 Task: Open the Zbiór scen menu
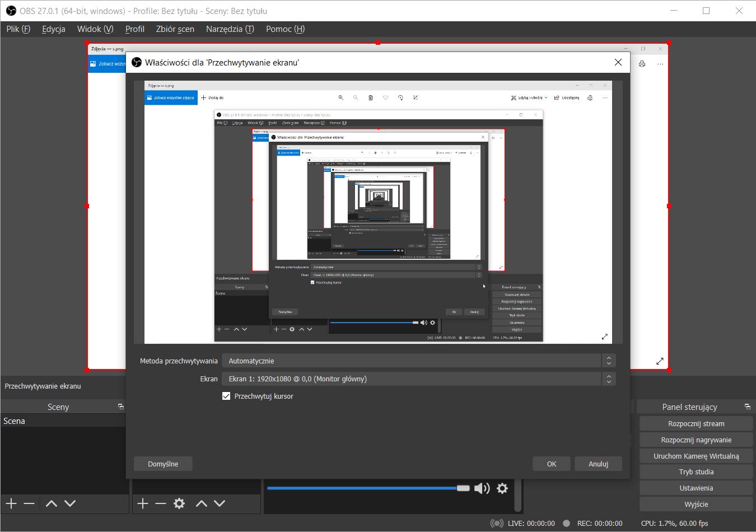pos(175,29)
